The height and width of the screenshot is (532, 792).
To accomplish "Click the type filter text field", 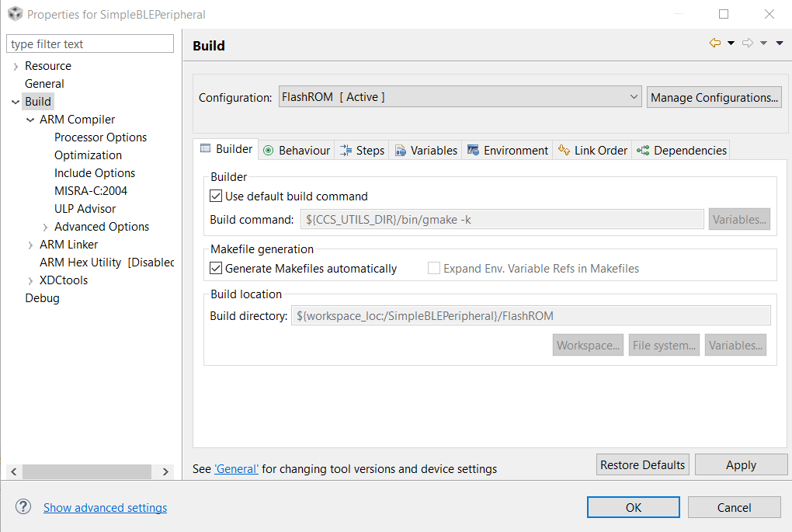I will pyautogui.click(x=90, y=43).
